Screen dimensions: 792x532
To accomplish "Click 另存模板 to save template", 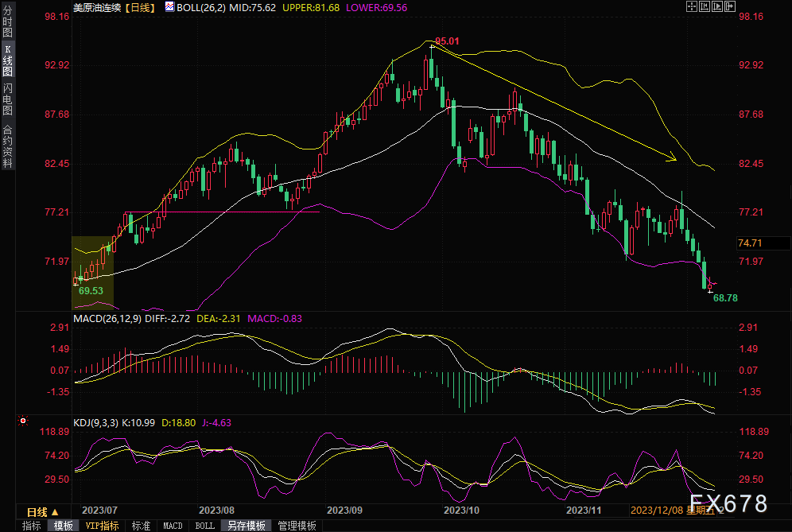I will point(245,526).
